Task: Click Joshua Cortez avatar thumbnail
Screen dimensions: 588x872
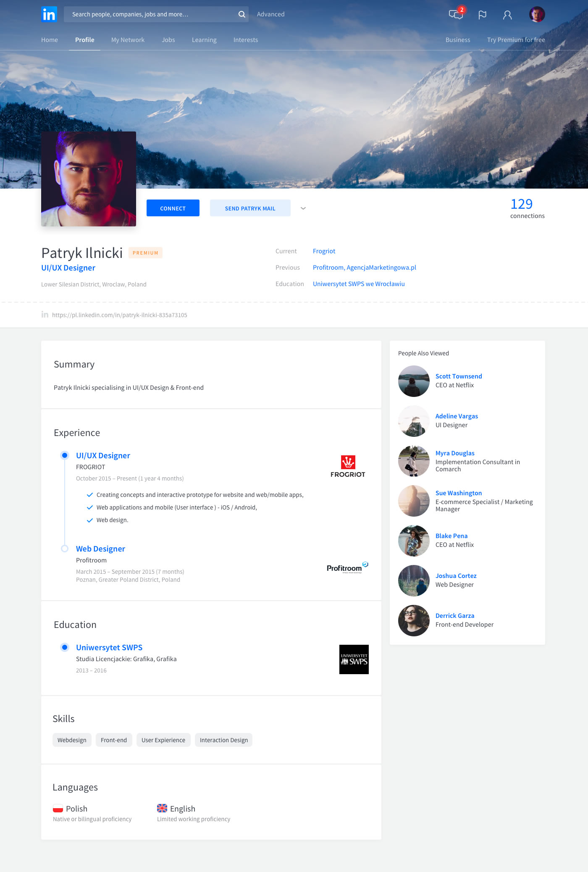Action: (x=414, y=580)
